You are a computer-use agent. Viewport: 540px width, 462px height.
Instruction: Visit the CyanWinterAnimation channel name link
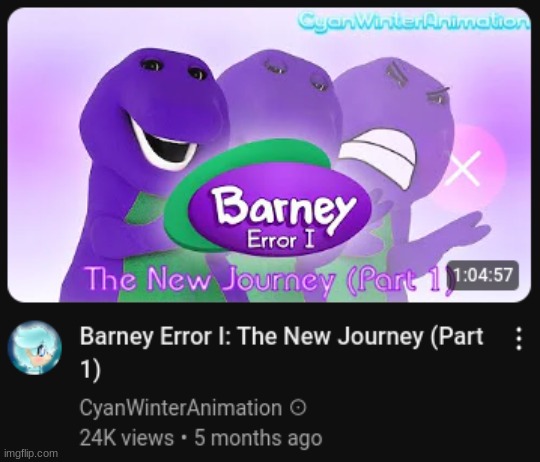click(x=181, y=408)
